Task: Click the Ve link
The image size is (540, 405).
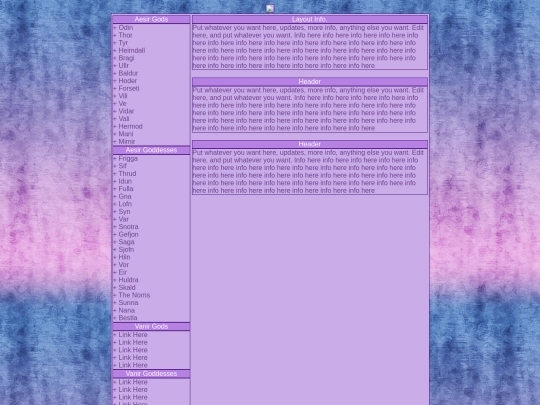Action: (x=123, y=103)
